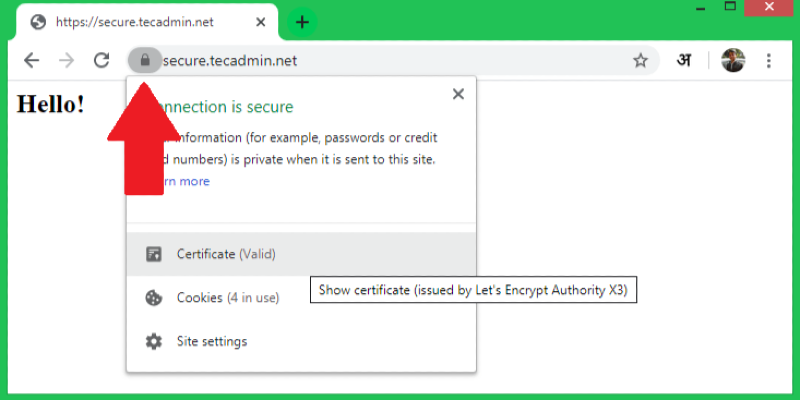Open Chrome's three-dot menu
Image resolution: width=800 pixels, height=400 pixels.
point(769,61)
